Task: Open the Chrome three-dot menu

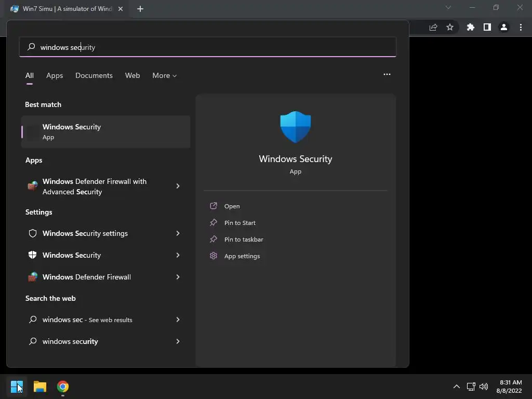Action: pyautogui.click(x=521, y=27)
